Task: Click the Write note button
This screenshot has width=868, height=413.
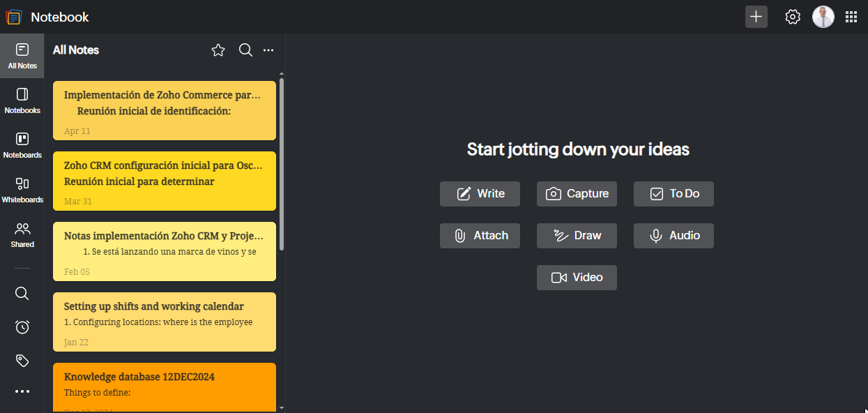Action: (480, 194)
